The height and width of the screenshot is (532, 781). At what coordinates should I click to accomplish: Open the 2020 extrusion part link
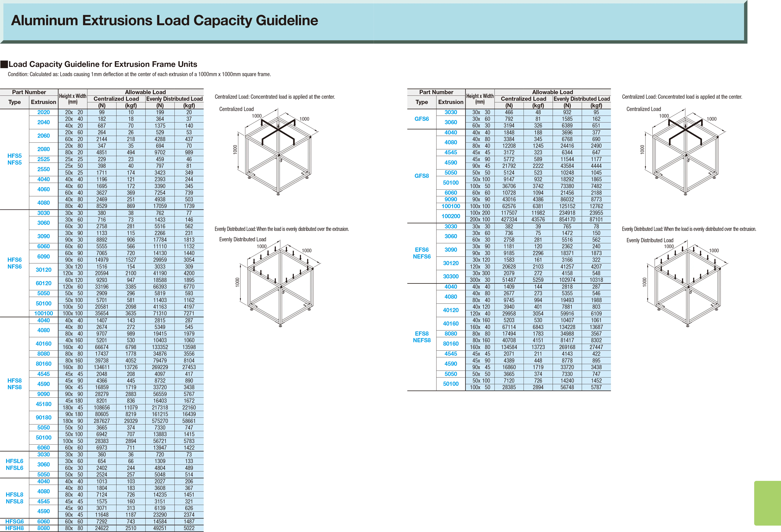pos(43,112)
